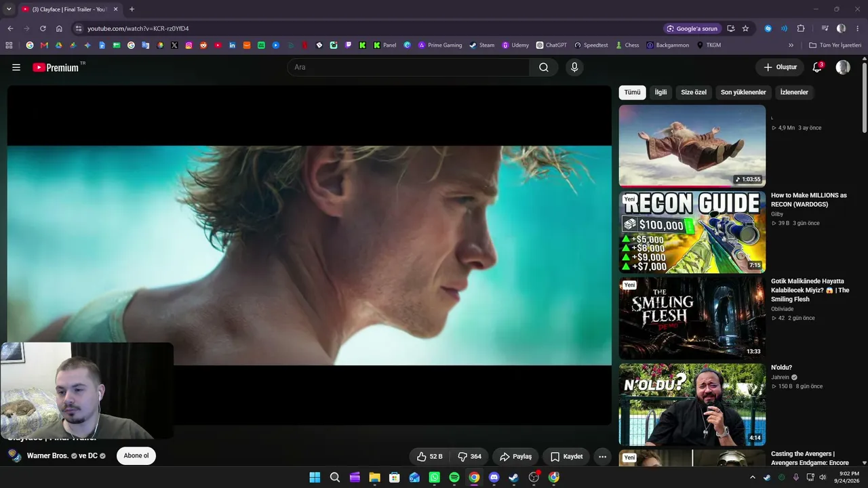868x488 pixels.
Task: Click the Abone ol subscribe button
Action: pos(136,455)
